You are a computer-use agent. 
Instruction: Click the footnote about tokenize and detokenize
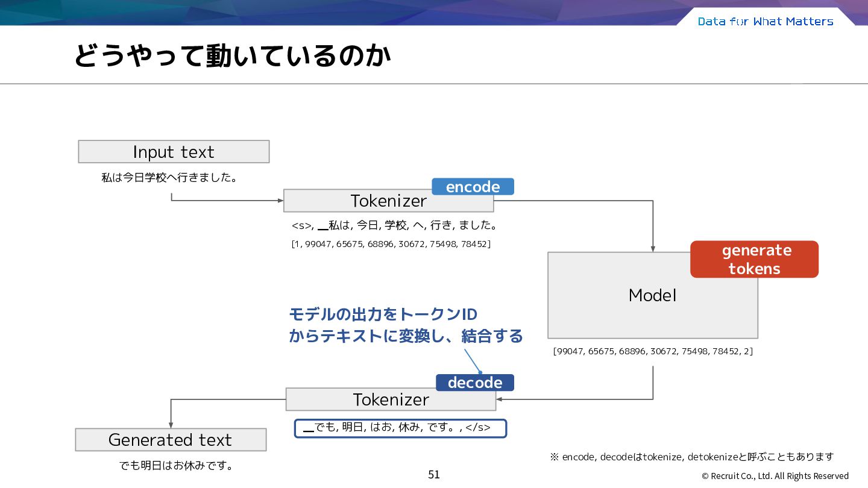[692, 457]
